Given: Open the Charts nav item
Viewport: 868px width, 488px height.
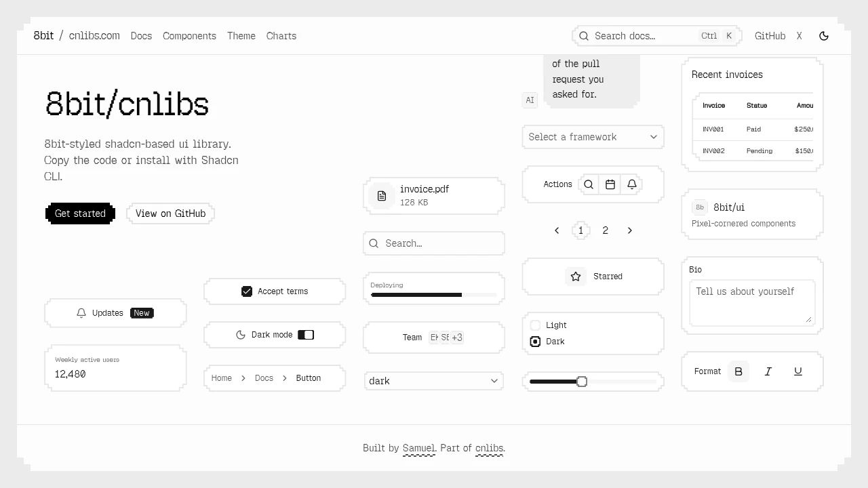Looking at the screenshot, I should (281, 36).
